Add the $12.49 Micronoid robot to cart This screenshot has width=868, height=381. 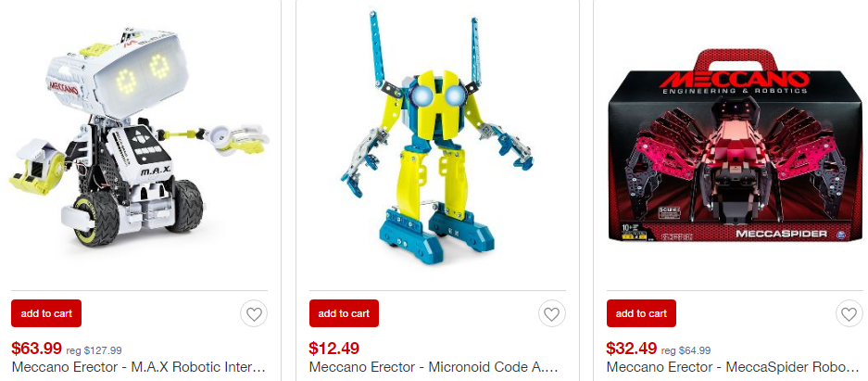pyautogui.click(x=344, y=313)
